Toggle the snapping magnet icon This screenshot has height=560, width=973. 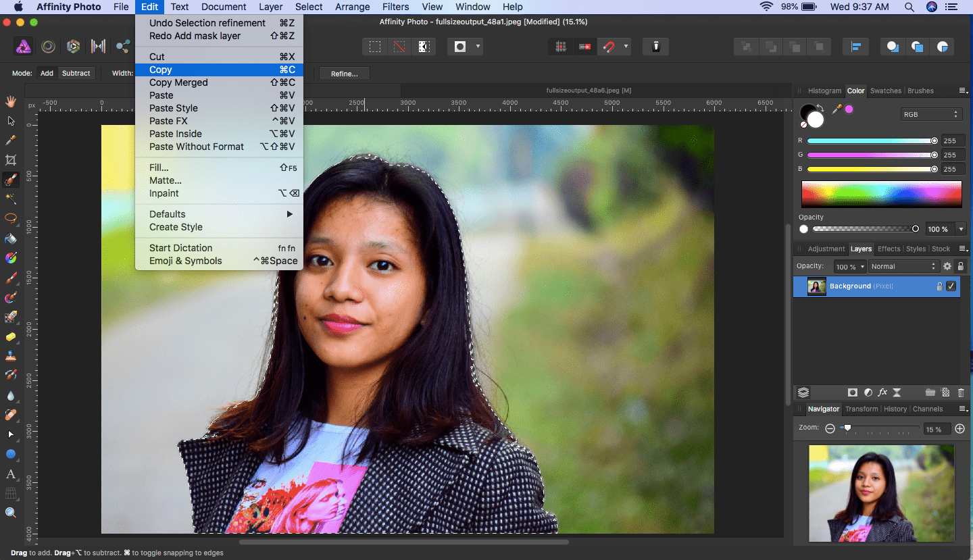coord(609,47)
